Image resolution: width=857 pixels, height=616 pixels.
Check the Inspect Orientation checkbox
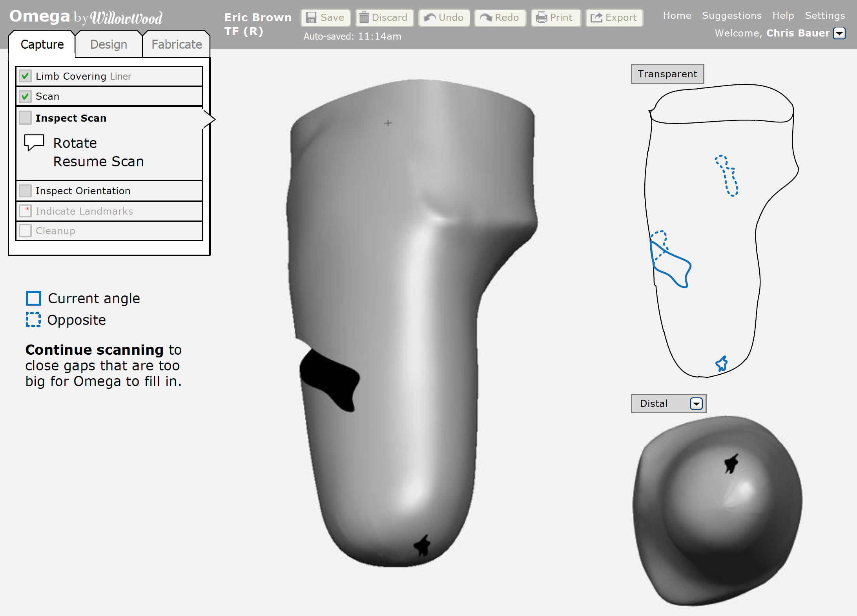point(26,191)
